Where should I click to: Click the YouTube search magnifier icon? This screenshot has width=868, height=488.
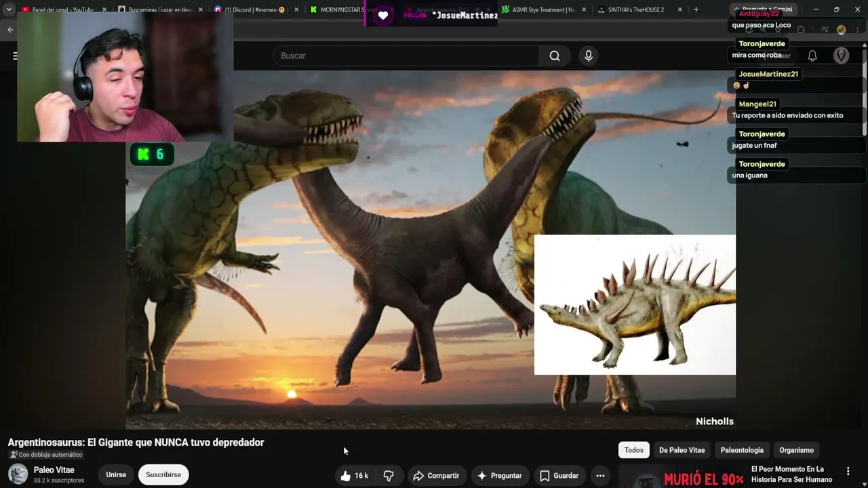coord(555,56)
